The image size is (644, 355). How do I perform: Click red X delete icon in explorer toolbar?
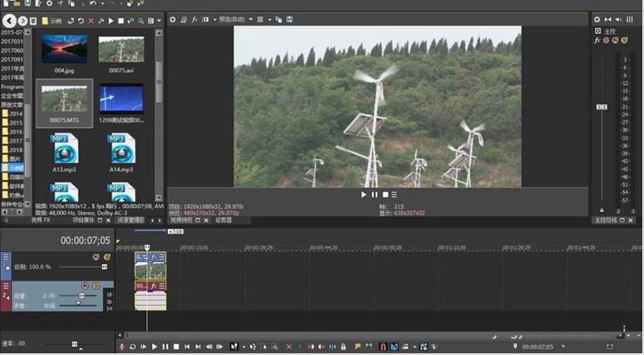[91, 21]
